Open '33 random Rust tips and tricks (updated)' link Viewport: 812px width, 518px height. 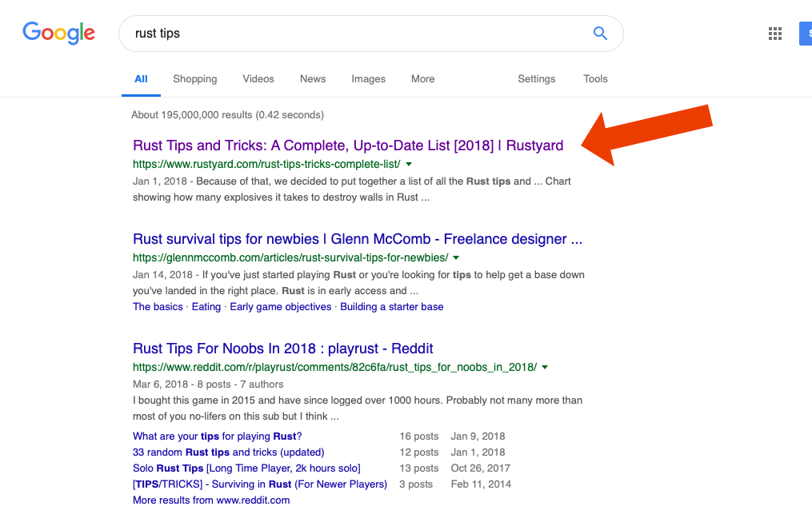click(x=228, y=452)
